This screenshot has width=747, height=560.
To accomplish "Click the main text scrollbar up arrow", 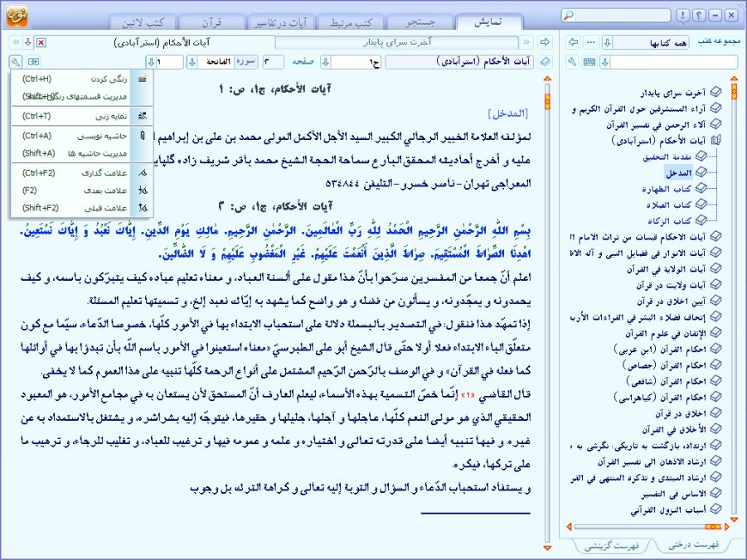I will pyautogui.click(x=547, y=78).
